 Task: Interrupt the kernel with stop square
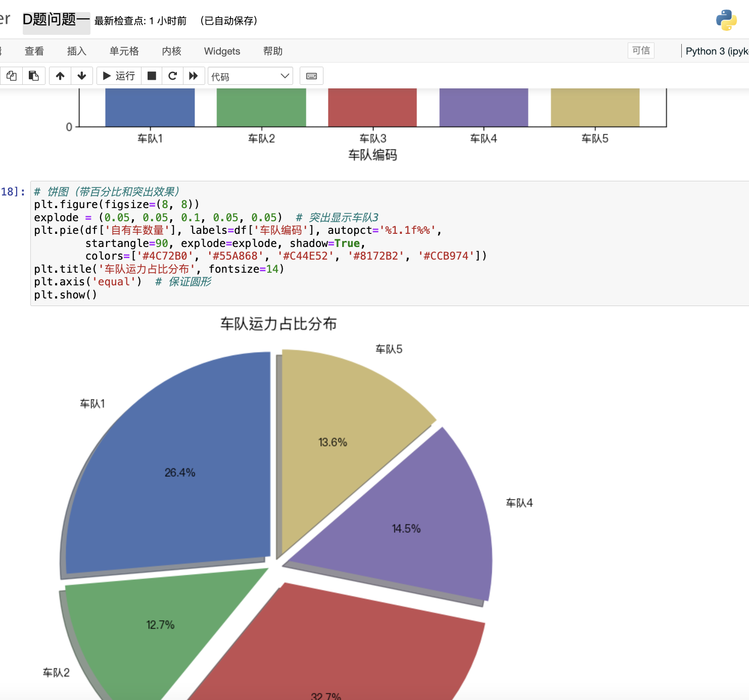pos(152,76)
